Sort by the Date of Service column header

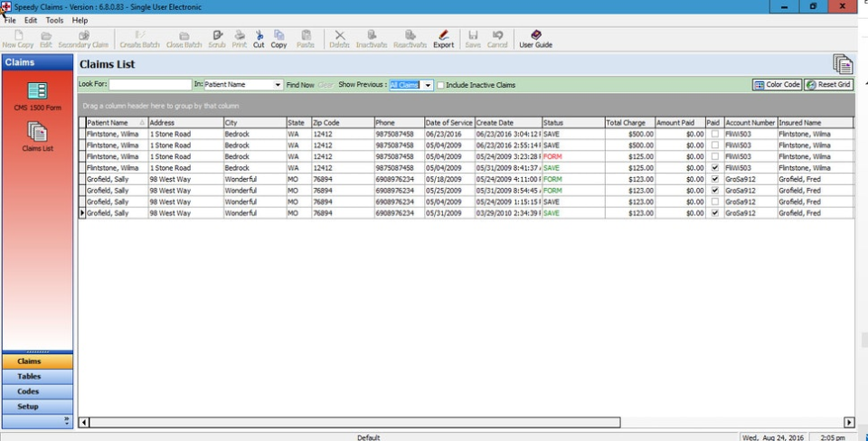[449, 123]
